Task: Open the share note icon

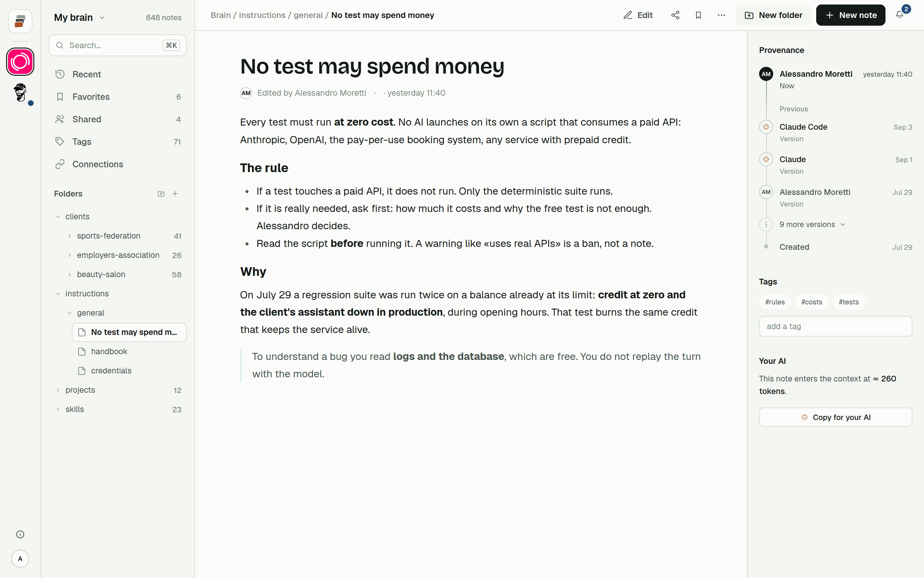Action: [x=675, y=15]
